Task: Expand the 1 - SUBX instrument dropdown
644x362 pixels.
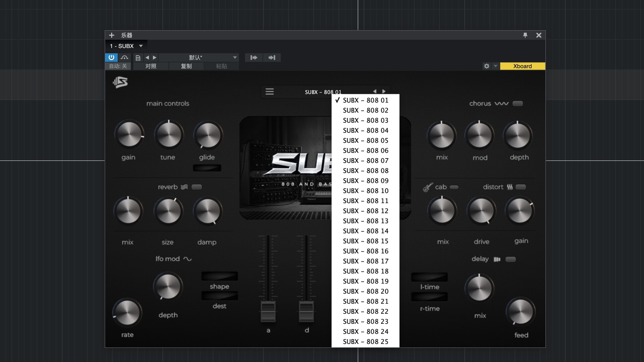Action: point(141,46)
